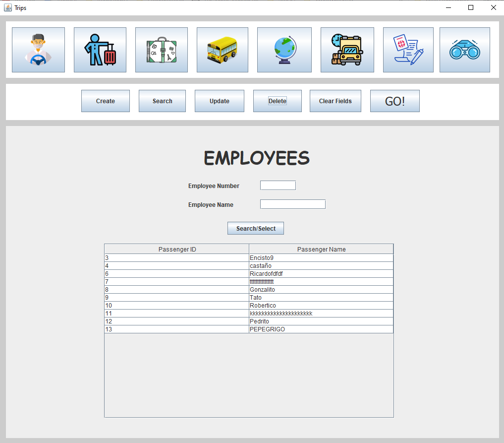
Task: Select the table cell 'Pedrito'
Action: [x=321, y=321]
